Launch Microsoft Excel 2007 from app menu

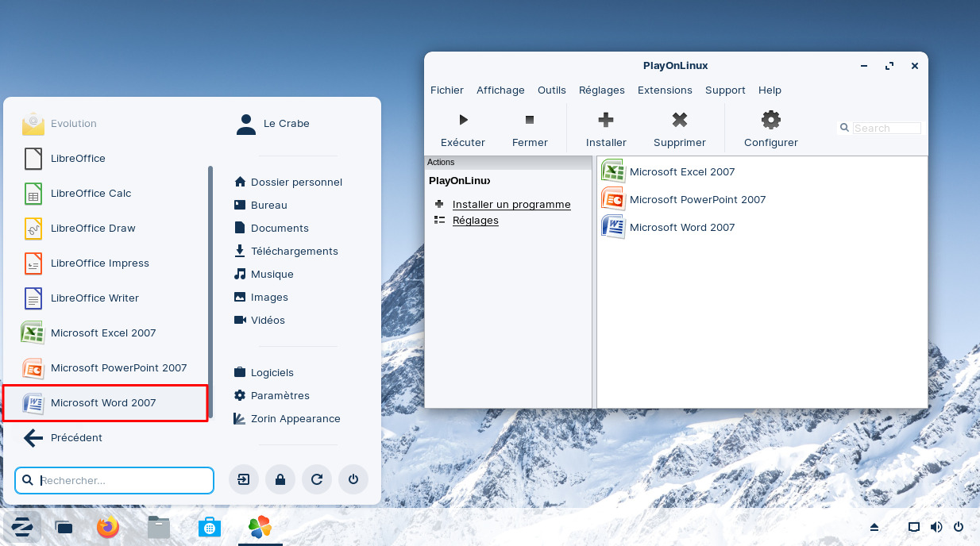106,333
